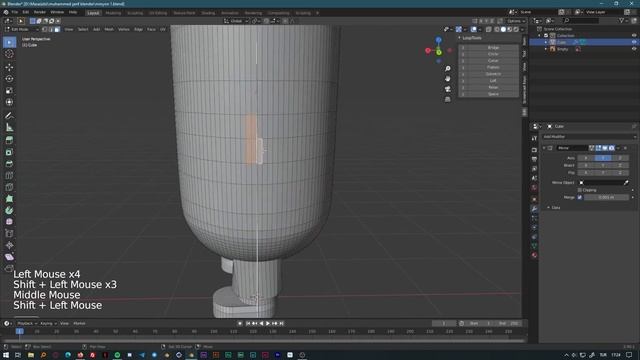Toggle the Y axis button in Mirror Axis row
The width and height of the screenshot is (640, 360).
coord(603,158)
